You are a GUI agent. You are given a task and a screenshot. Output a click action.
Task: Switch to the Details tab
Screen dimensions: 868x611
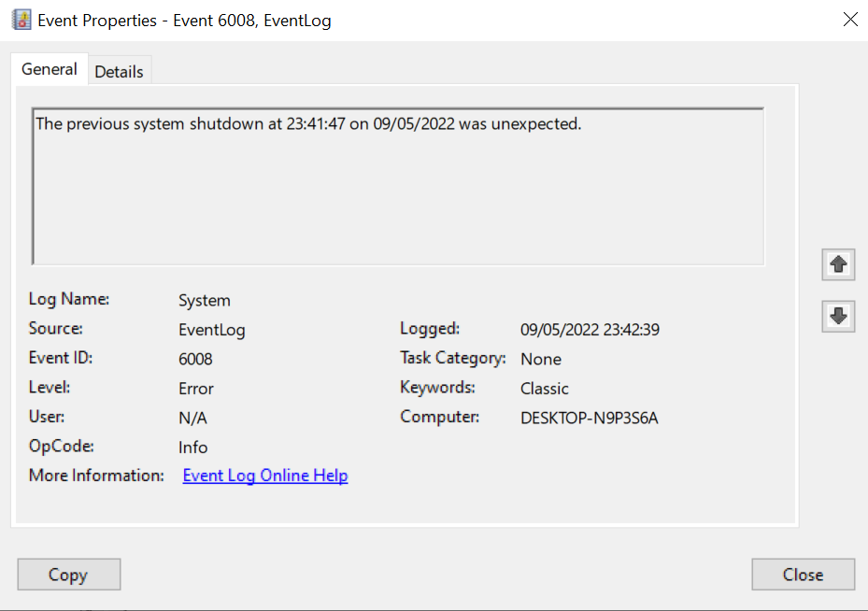119,71
